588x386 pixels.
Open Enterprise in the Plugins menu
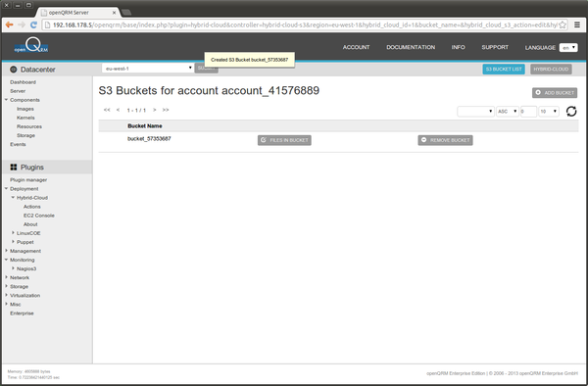tap(22, 314)
